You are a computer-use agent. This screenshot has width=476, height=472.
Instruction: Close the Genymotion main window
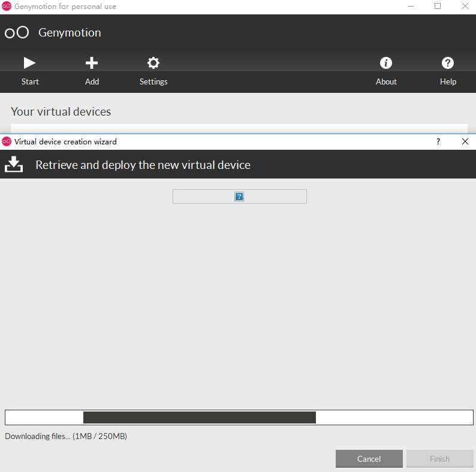point(465,6)
